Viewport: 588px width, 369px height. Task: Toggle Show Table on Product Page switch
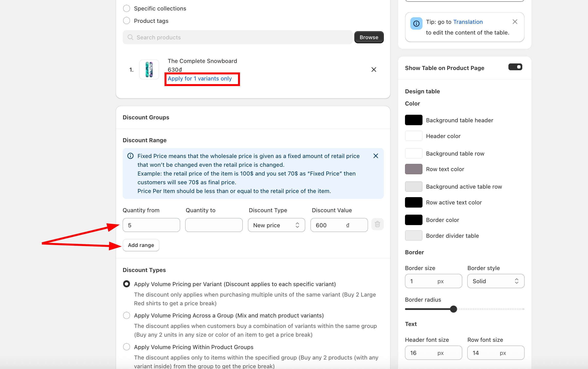point(515,67)
